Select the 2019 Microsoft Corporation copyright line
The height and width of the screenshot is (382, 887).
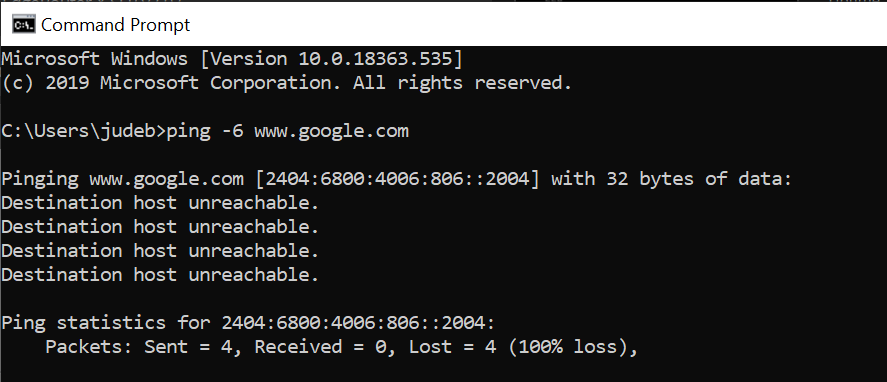click(x=287, y=83)
